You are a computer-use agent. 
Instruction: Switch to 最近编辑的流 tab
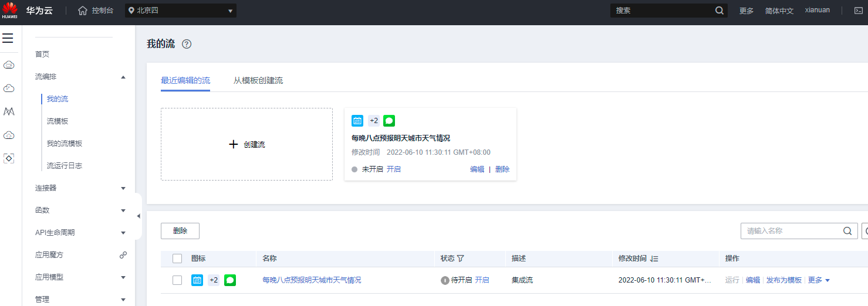185,80
